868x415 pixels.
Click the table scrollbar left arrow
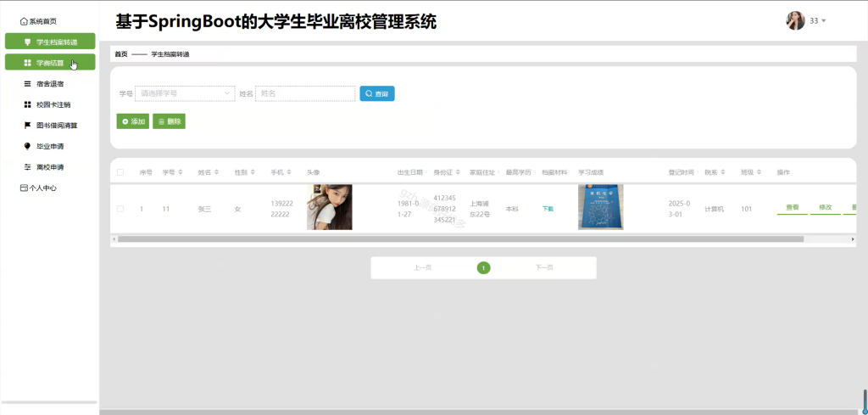[x=114, y=239]
